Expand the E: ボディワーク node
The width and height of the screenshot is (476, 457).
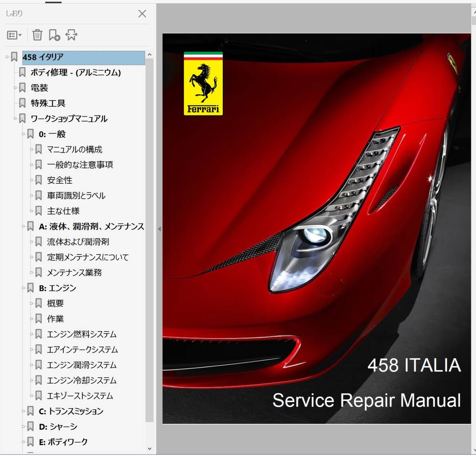click(x=23, y=442)
